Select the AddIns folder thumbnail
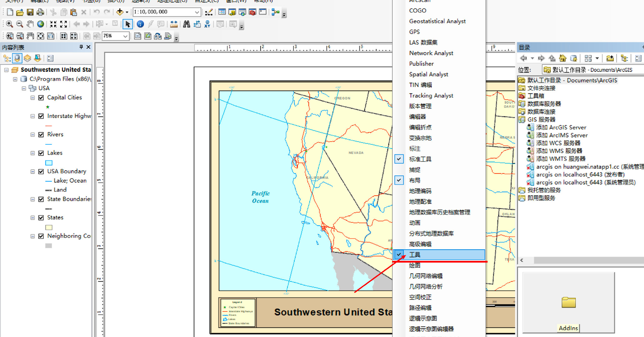The image size is (644, 337). 568,302
